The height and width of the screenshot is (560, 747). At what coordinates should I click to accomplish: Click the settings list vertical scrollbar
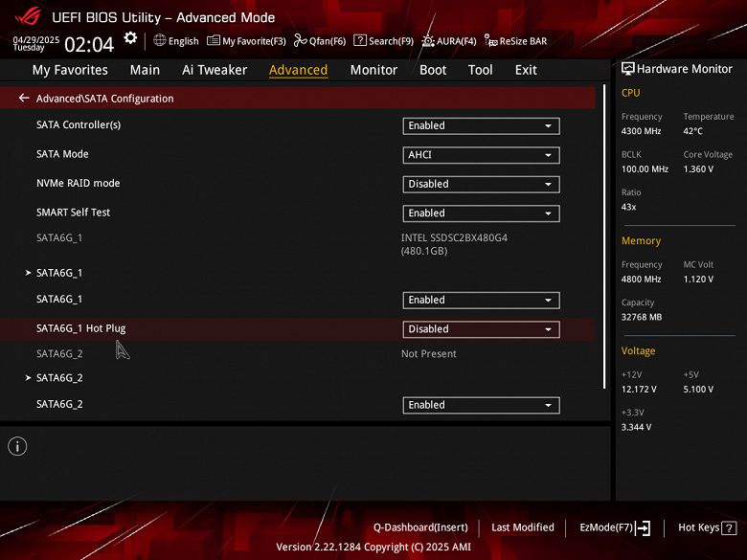pos(604,236)
